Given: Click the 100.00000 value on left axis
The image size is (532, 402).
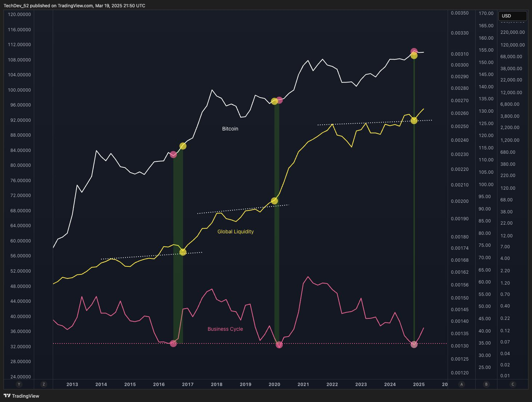Looking at the screenshot, I should coord(19,90).
